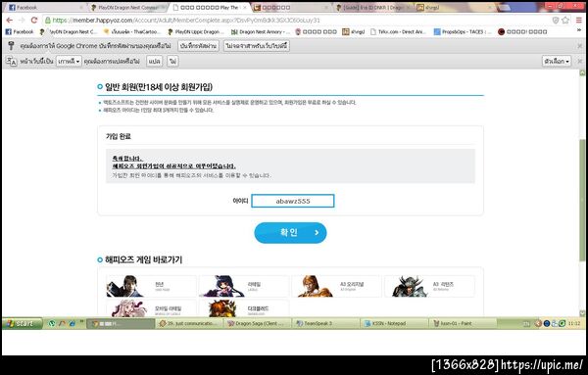Switch to the PlayDN Dragon Nest tab
The image size is (588, 375).
click(x=127, y=8)
